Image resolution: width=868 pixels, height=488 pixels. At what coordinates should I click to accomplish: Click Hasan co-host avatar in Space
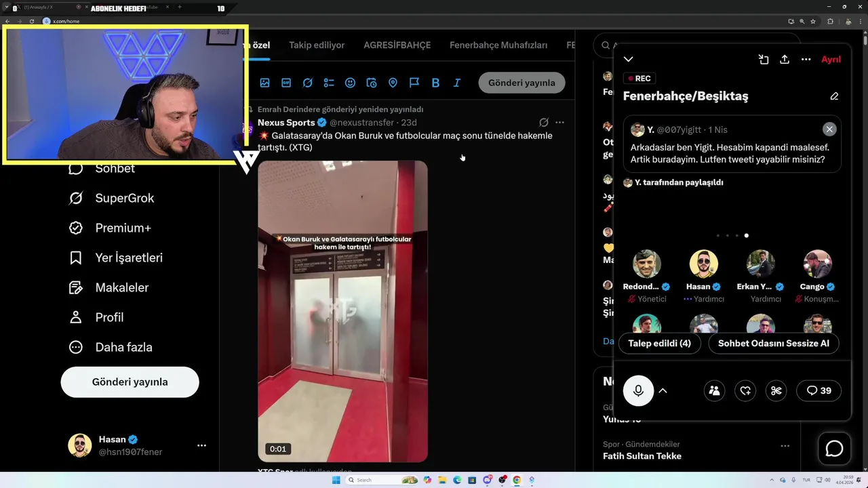click(704, 264)
